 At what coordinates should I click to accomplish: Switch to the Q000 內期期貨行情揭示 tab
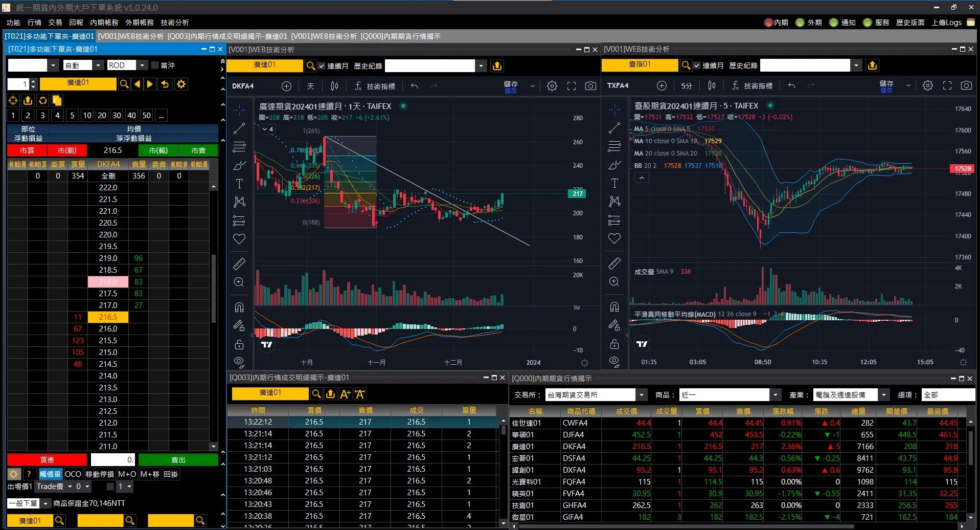pos(400,36)
